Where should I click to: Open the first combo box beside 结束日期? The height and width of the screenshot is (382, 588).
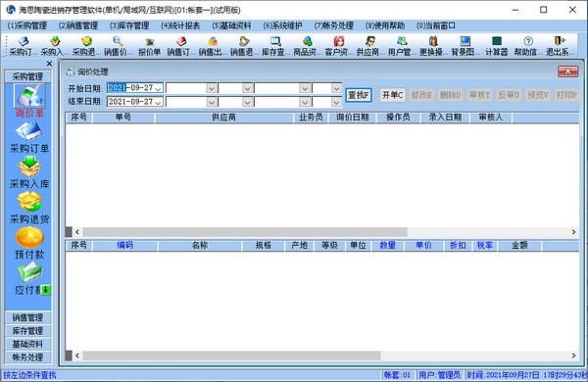191,102
